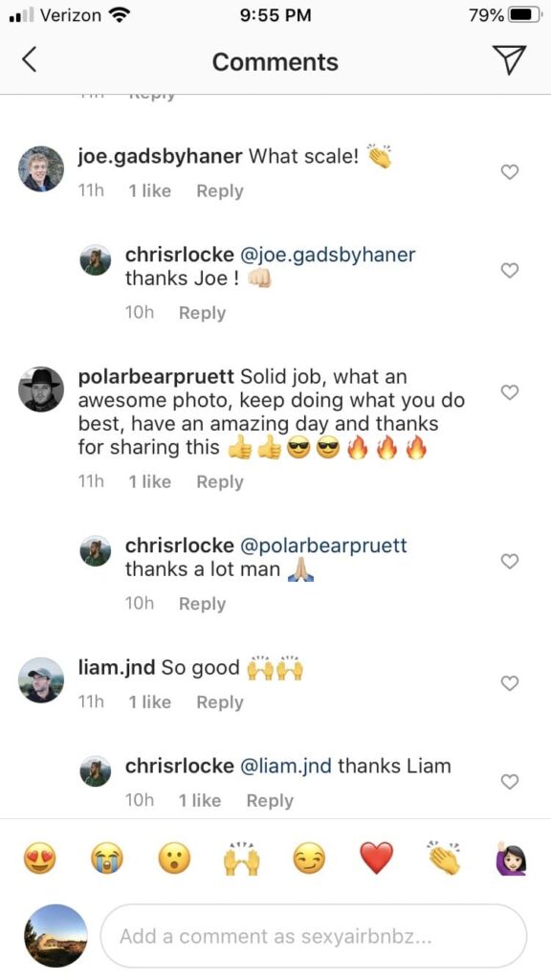Check battery indicator in status bar
The image size is (551, 980).
tap(521, 15)
